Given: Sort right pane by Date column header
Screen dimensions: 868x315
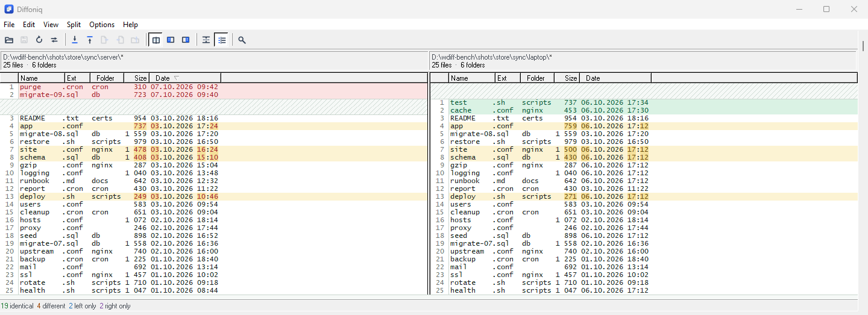Looking at the screenshot, I should coord(615,78).
